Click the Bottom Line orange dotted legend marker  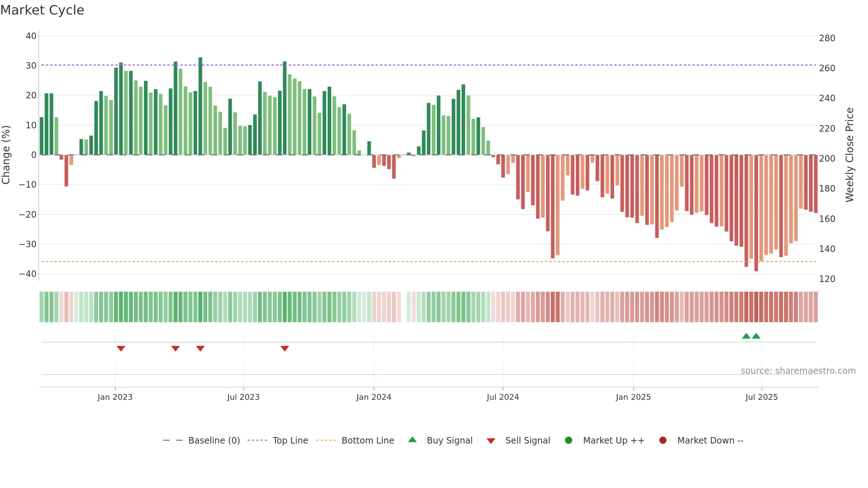point(326,440)
